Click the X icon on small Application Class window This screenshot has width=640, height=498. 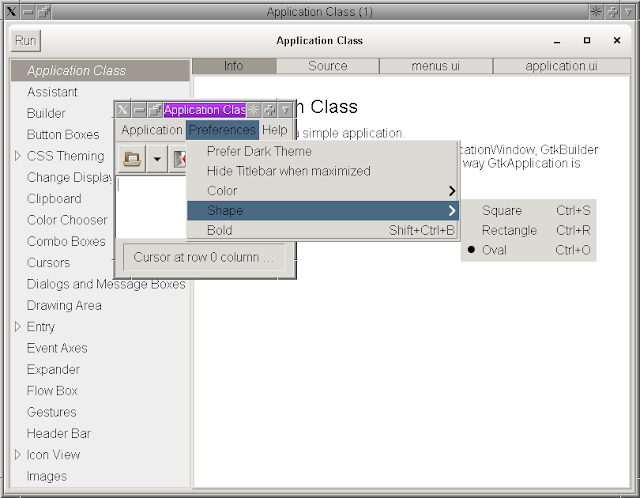[122, 110]
